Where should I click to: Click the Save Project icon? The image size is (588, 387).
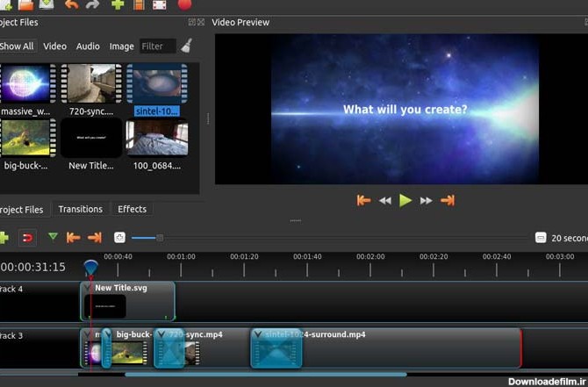(47, 4)
